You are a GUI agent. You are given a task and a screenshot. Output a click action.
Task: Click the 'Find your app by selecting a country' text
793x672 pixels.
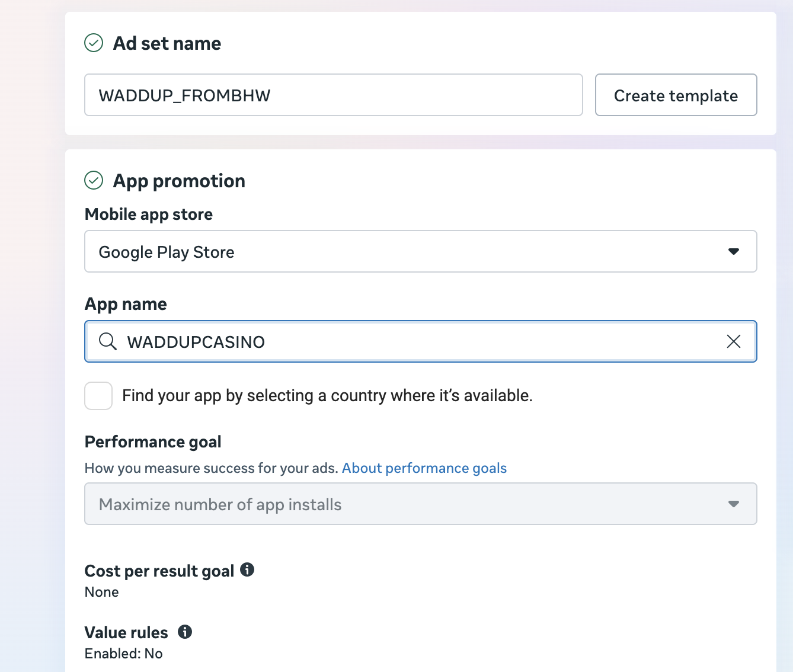click(x=327, y=395)
